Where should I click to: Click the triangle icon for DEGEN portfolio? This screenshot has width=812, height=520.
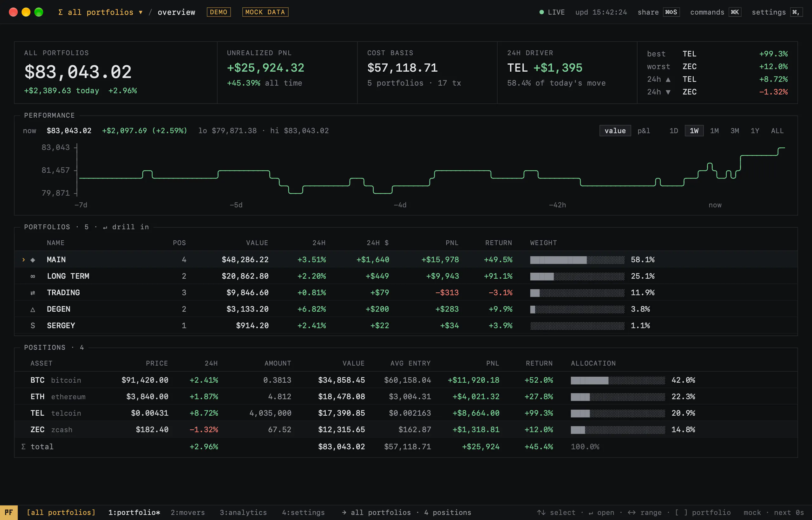point(33,309)
